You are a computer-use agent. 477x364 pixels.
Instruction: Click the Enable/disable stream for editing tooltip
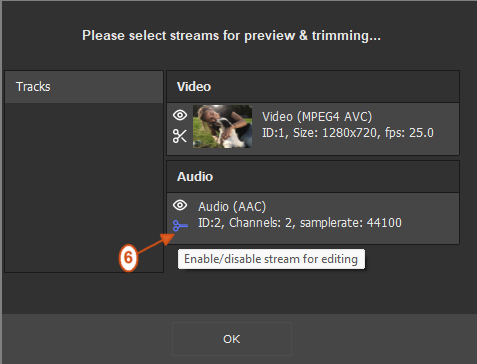coord(271,259)
